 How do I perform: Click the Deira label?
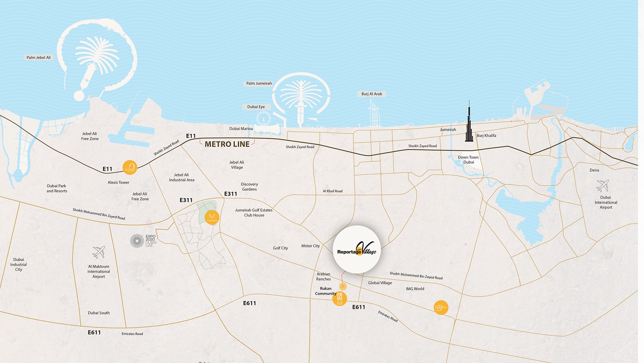(594, 170)
